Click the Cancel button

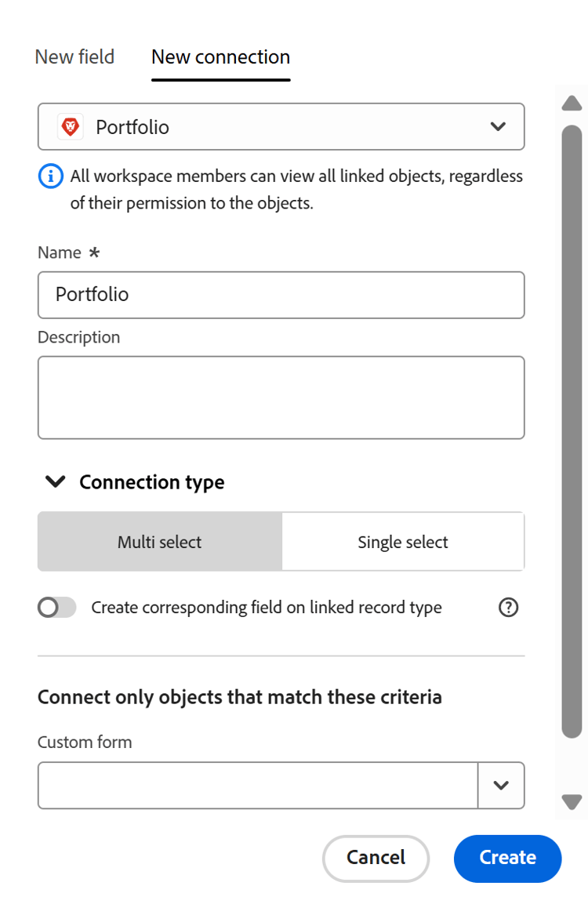[376, 859]
